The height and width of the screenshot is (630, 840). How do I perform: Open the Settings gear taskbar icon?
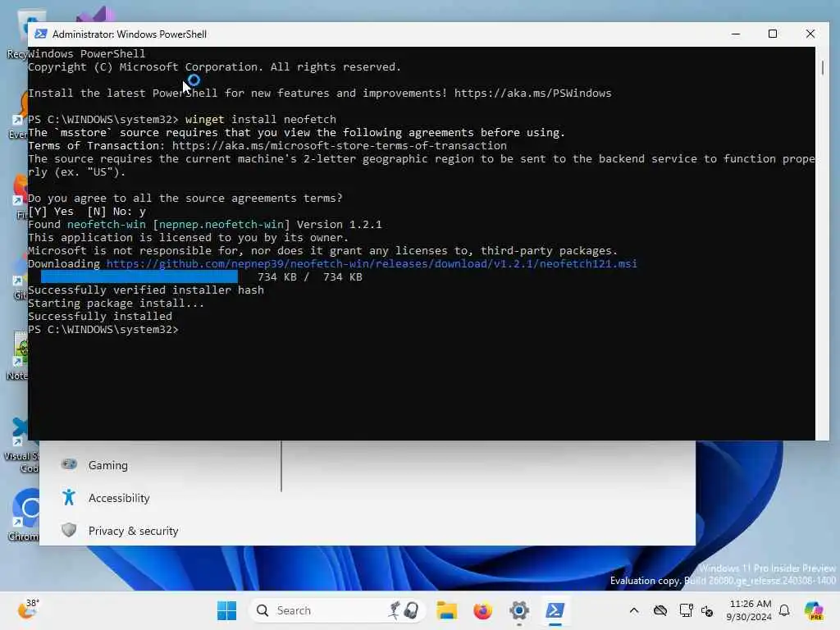[x=518, y=610]
